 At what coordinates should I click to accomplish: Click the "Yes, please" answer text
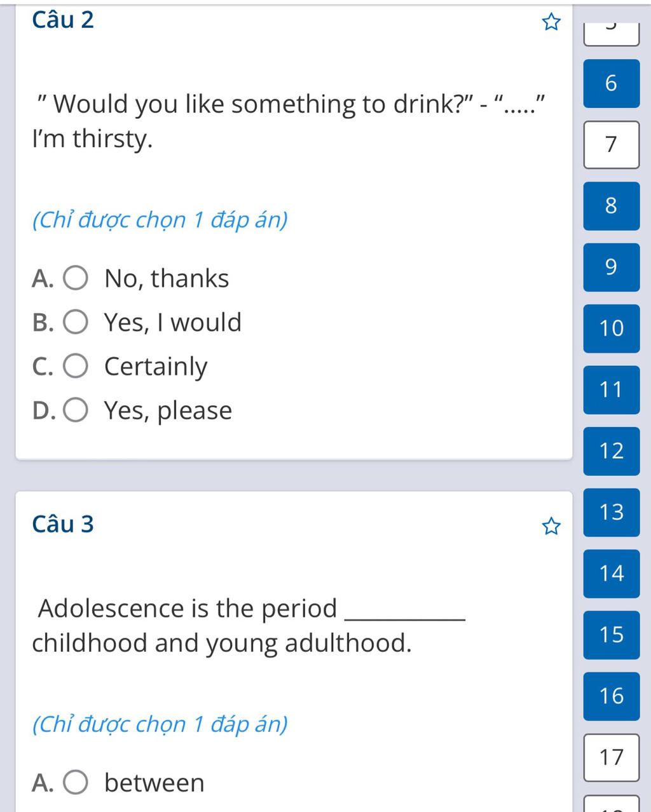click(x=168, y=410)
